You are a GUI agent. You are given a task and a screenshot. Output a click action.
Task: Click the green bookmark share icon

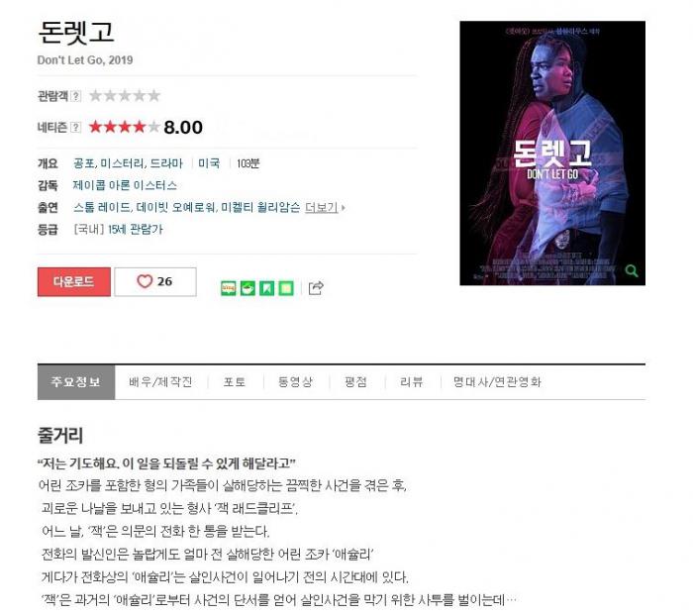coord(267,288)
